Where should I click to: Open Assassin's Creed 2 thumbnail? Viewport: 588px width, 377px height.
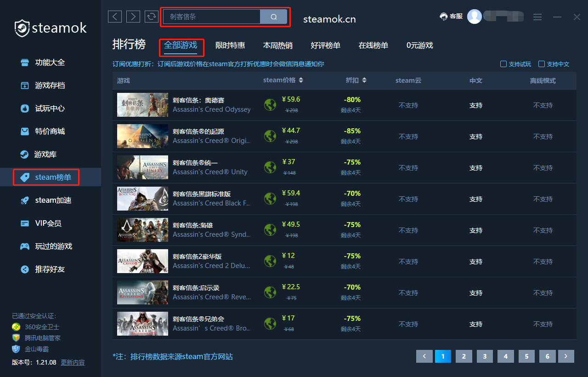point(142,261)
